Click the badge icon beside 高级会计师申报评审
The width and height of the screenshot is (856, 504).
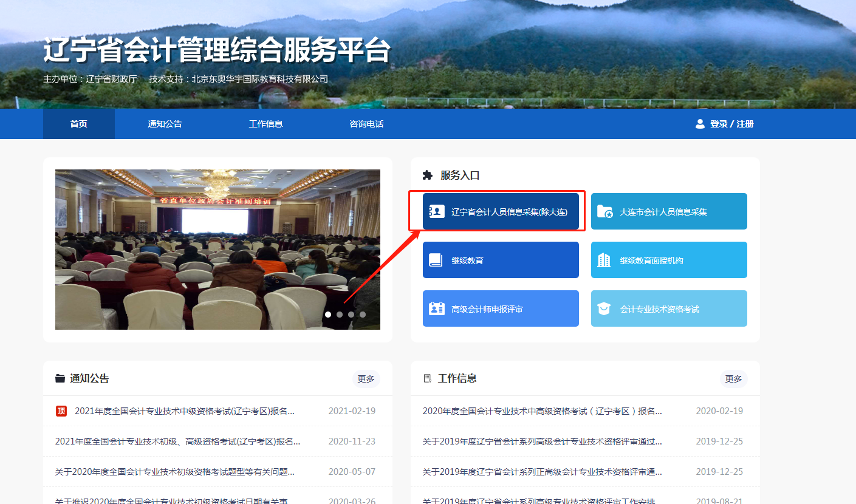436,309
